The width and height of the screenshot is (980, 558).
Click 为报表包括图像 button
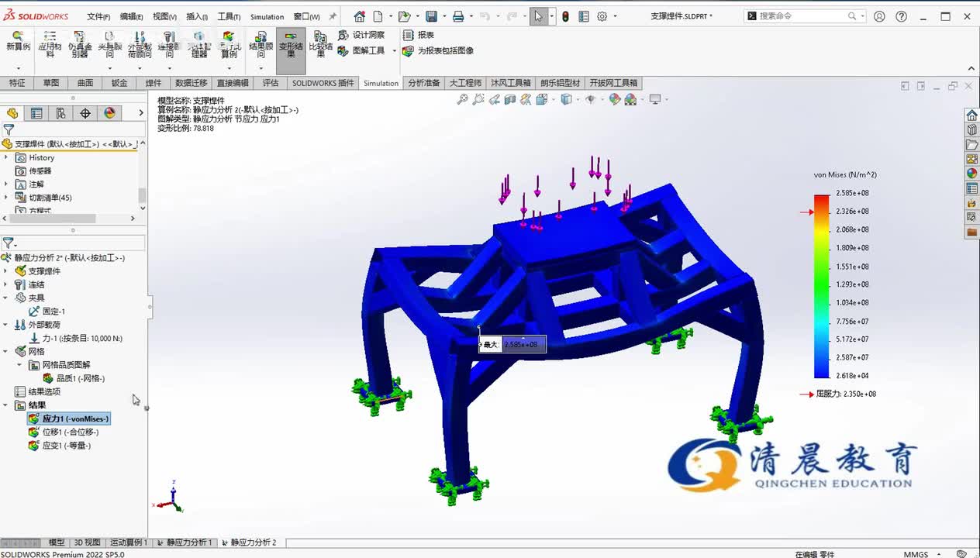(438, 50)
